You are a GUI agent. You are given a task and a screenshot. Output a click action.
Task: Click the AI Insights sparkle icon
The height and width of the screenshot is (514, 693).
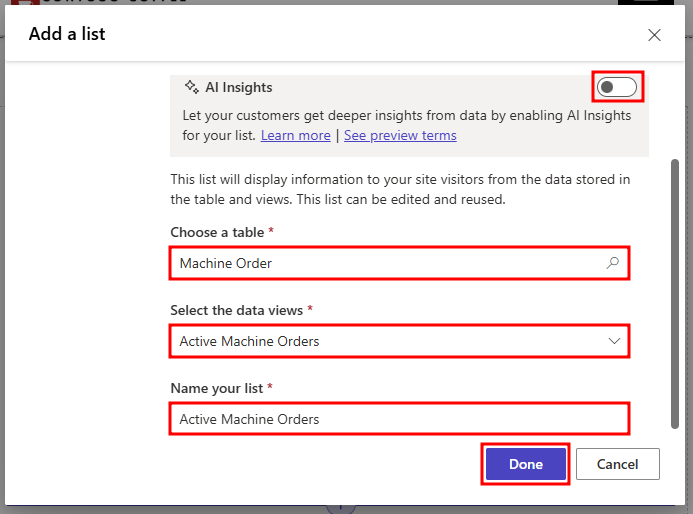tap(191, 87)
